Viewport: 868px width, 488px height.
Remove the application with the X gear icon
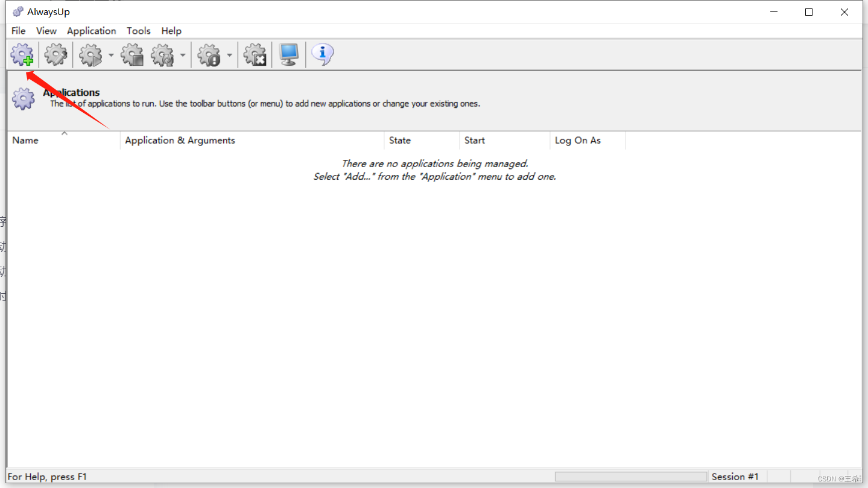[255, 54]
